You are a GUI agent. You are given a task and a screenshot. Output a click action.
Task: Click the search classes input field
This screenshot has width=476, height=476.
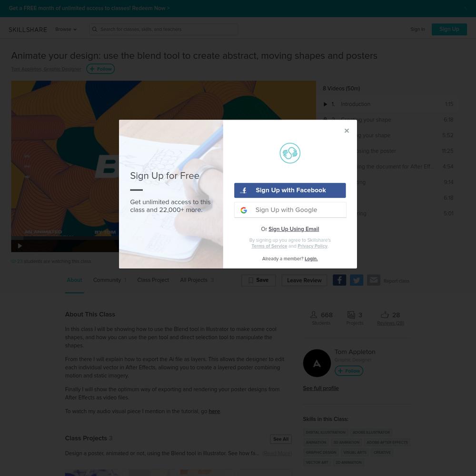point(164,30)
